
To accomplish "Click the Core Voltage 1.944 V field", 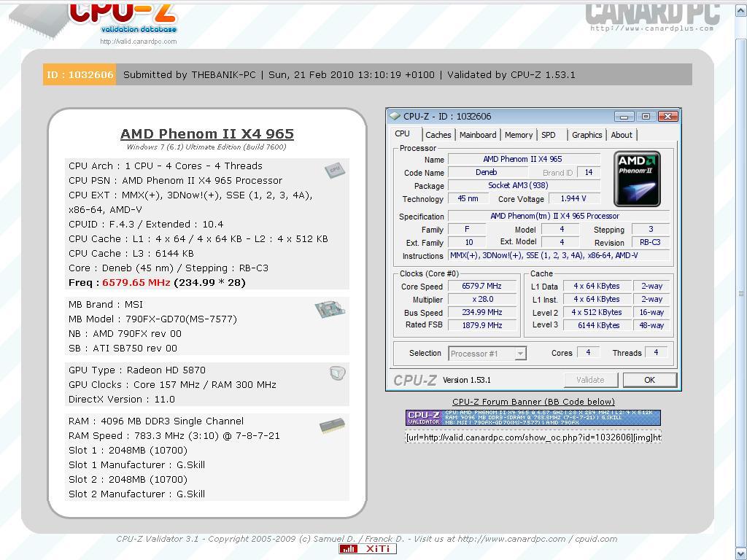I will (x=573, y=198).
